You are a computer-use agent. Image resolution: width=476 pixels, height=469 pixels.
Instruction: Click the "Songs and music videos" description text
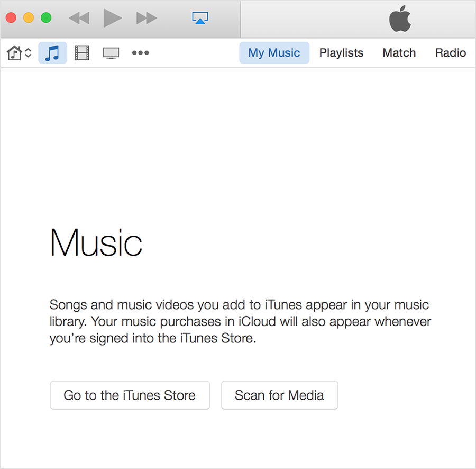[x=240, y=321]
